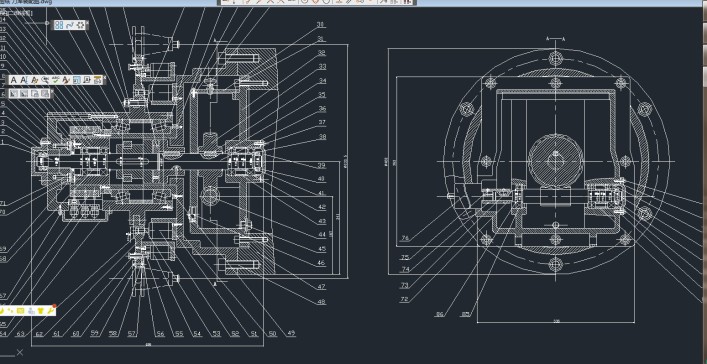The width and height of the screenshot is (707, 364).
Task: Select part number label 48
Action: tap(321, 302)
